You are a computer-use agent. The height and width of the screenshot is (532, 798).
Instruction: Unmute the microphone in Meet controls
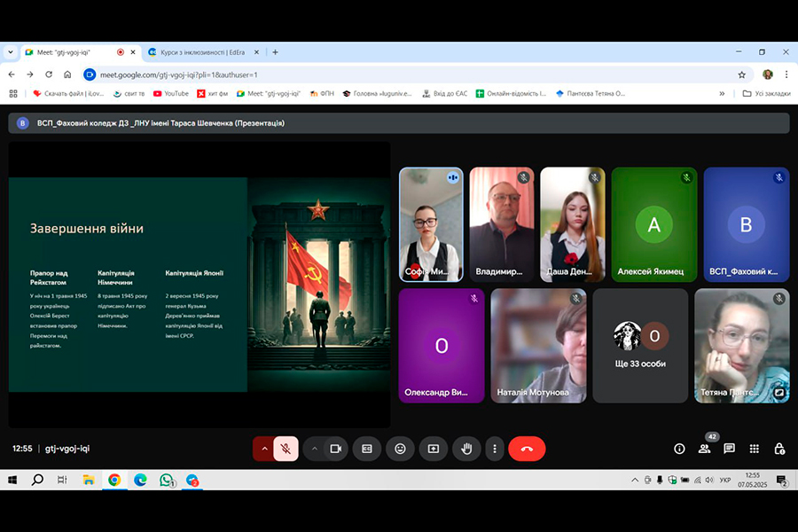coord(286,449)
